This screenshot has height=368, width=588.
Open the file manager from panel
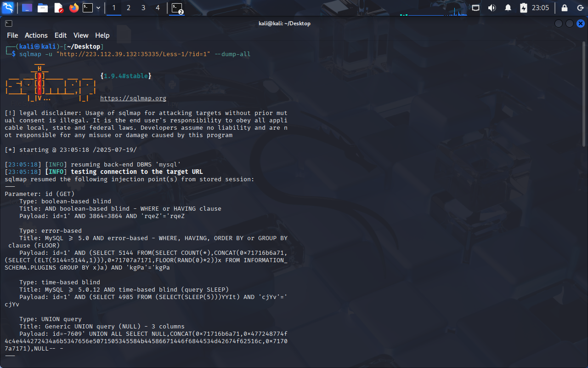click(43, 8)
